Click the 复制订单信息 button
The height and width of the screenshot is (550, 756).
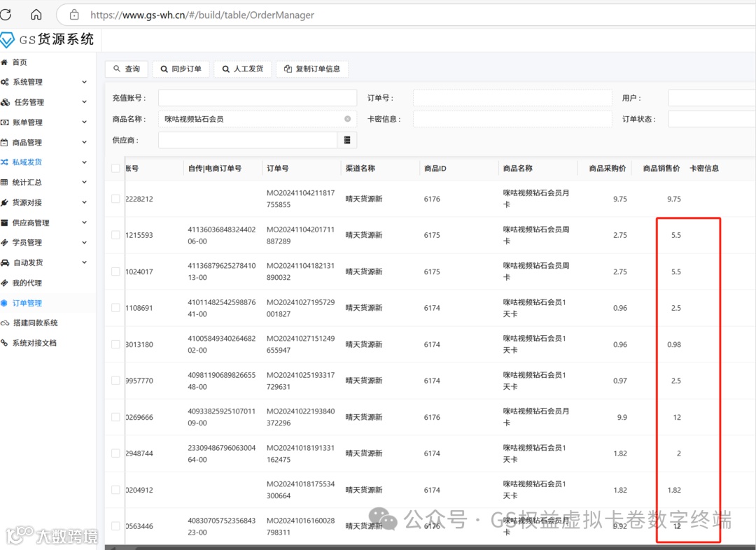click(312, 69)
